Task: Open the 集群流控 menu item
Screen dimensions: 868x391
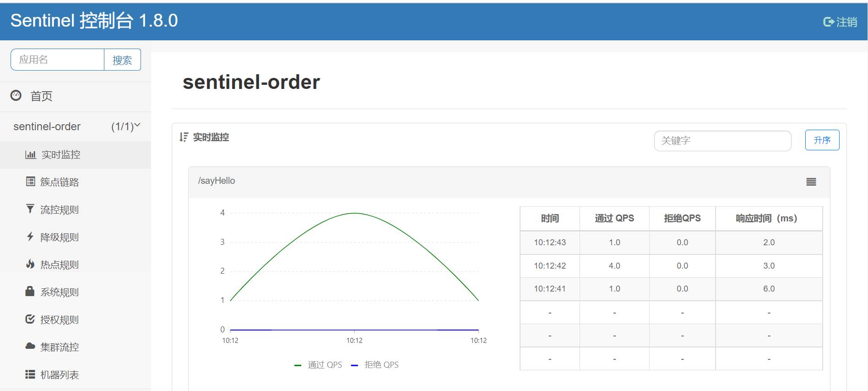Action: tap(76, 347)
